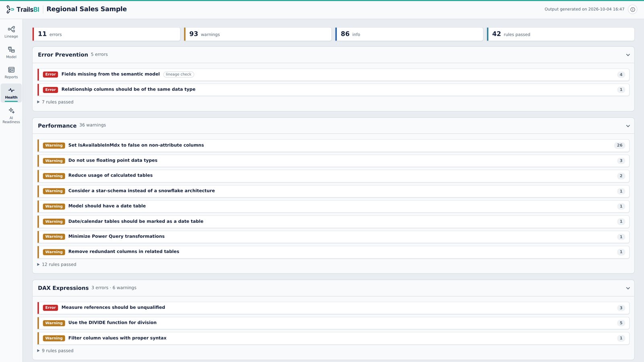The height and width of the screenshot is (362, 644).
Task: Collapse the Performance section chevron
Action: (x=628, y=126)
